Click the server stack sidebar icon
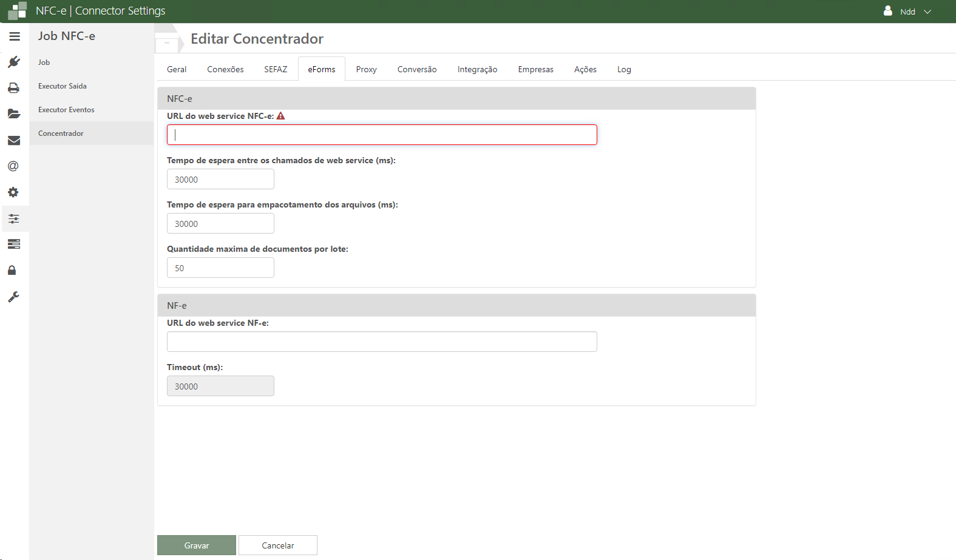This screenshot has width=956, height=560. coord(14,244)
